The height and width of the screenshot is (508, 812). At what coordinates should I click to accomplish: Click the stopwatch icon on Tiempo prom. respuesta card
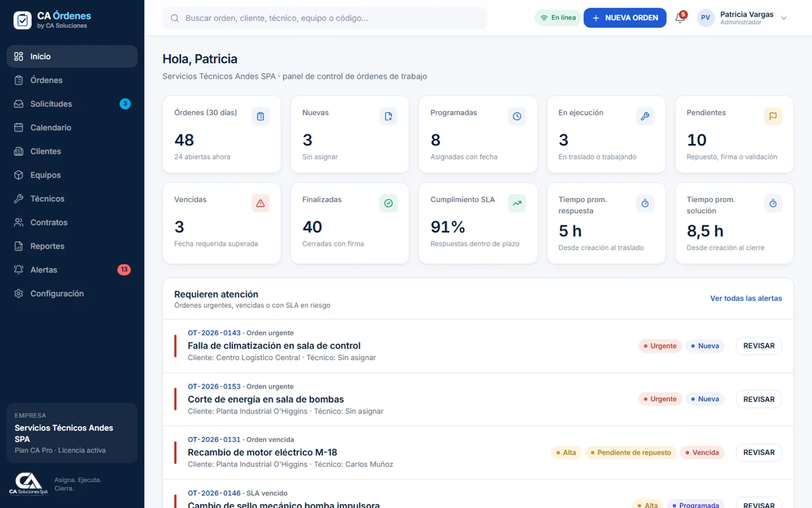pos(645,203)
